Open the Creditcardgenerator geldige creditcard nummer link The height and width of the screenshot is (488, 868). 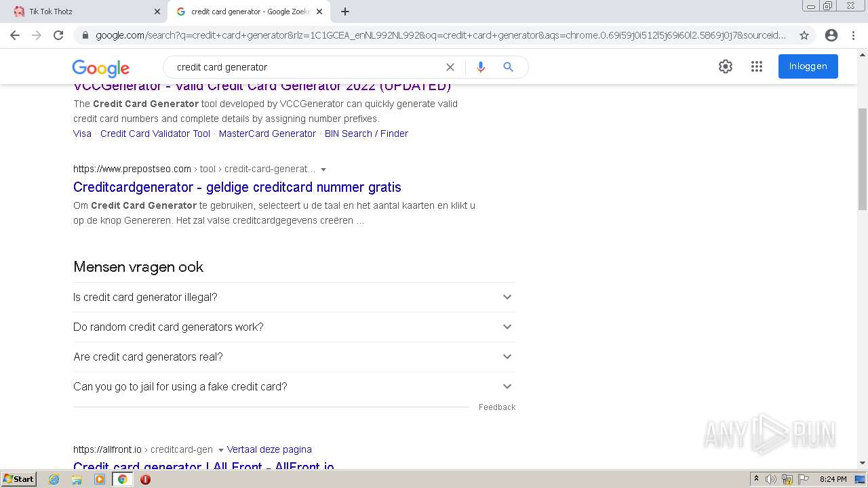(x=237, y=187)
